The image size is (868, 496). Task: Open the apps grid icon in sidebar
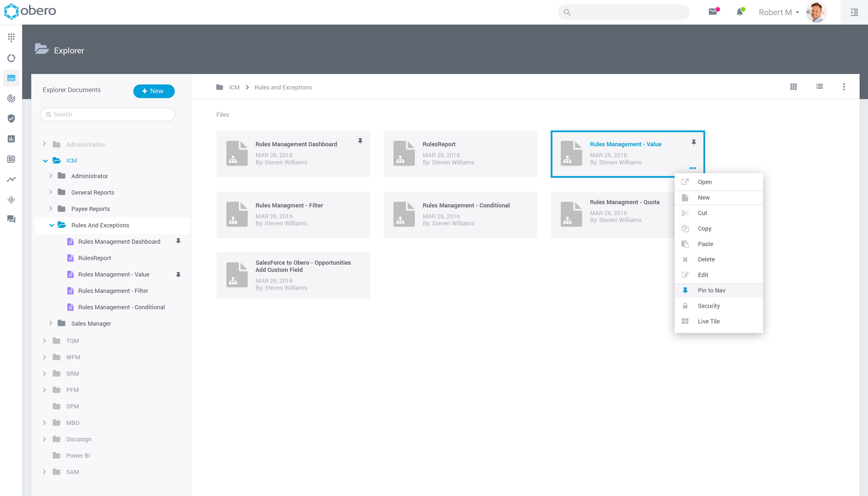pos(11,38)
